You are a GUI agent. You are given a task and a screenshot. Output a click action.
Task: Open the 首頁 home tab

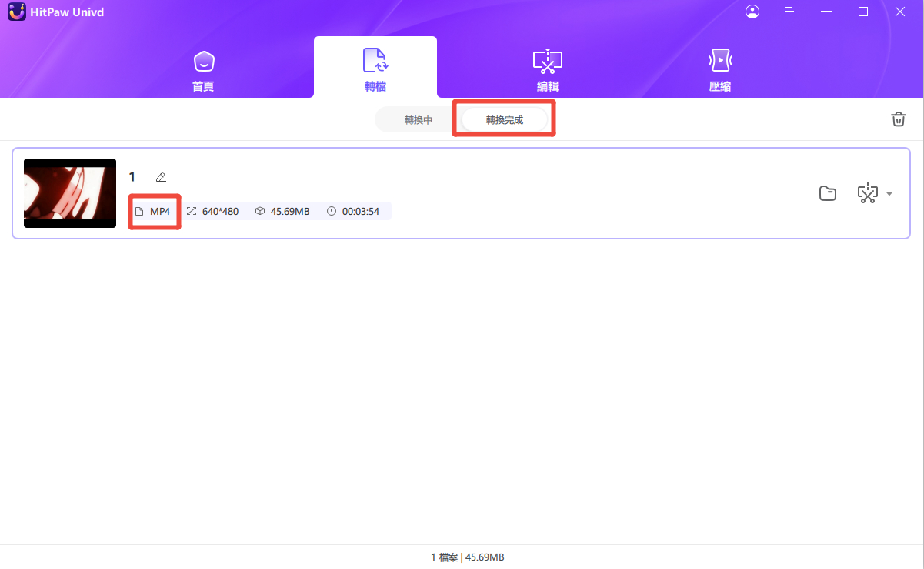pos(203,70)
